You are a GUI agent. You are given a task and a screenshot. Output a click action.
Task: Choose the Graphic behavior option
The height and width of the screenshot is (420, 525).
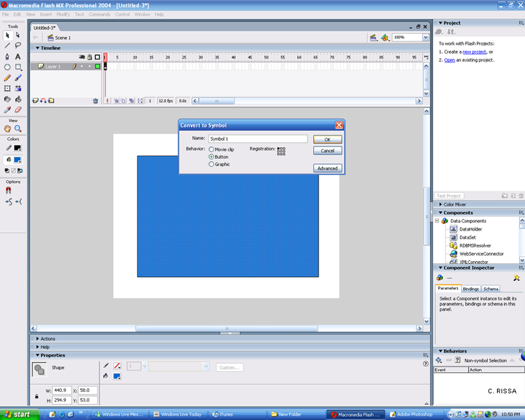211,164
